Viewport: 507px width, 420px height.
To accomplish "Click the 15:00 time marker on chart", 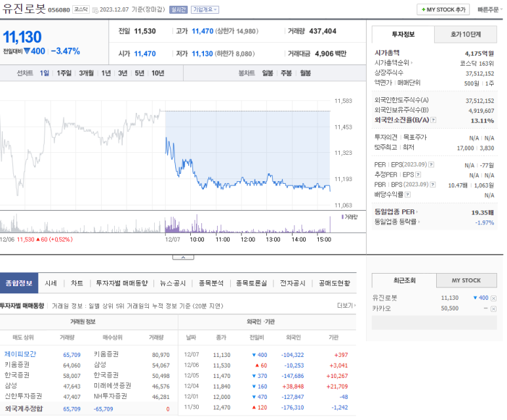I will pyautogui.click(x=323, y=240).
